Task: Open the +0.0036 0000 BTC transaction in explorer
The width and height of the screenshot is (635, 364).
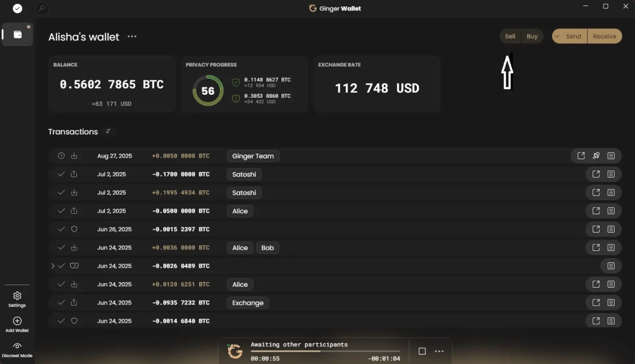Action: pos(596,247)
